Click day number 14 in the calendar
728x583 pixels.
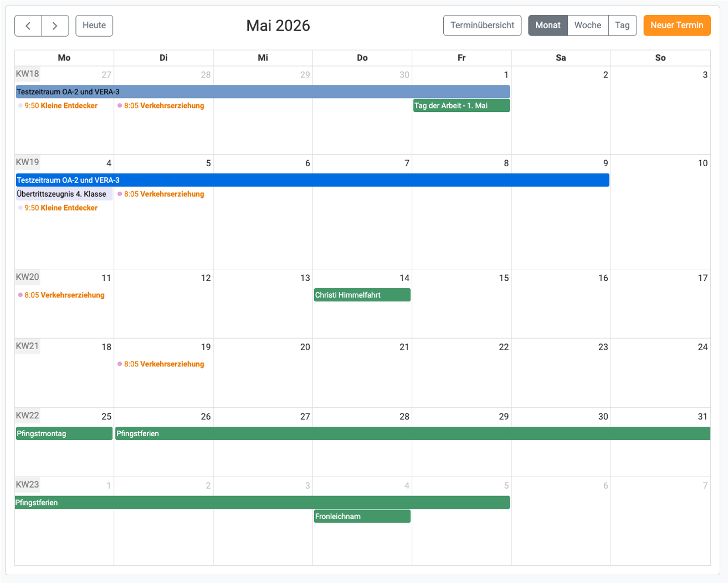tap(404, 278)
